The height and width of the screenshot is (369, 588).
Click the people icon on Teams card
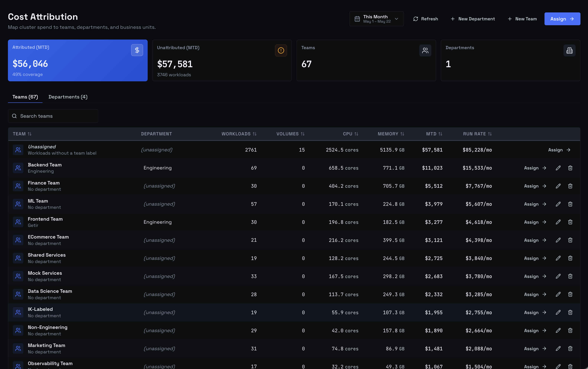(x=425, y=50)
